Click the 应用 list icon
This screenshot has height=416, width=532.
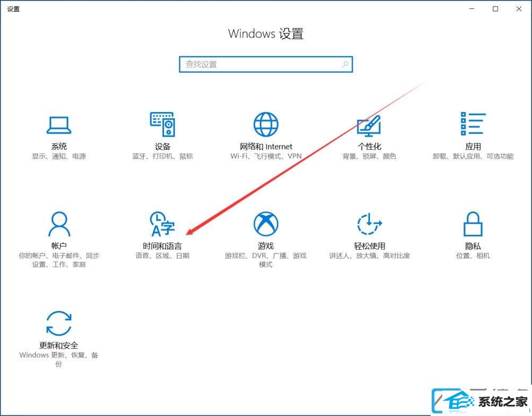point(473,125)
